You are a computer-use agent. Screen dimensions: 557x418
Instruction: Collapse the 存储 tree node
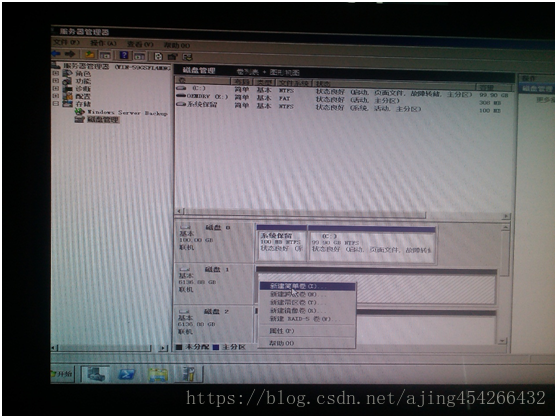(x=56, y=104)
